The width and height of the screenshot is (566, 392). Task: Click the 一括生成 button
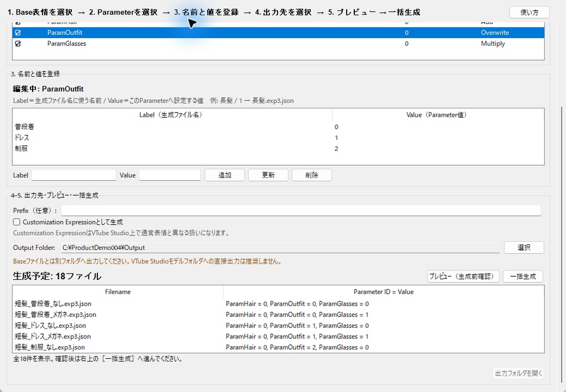[523, 276]
